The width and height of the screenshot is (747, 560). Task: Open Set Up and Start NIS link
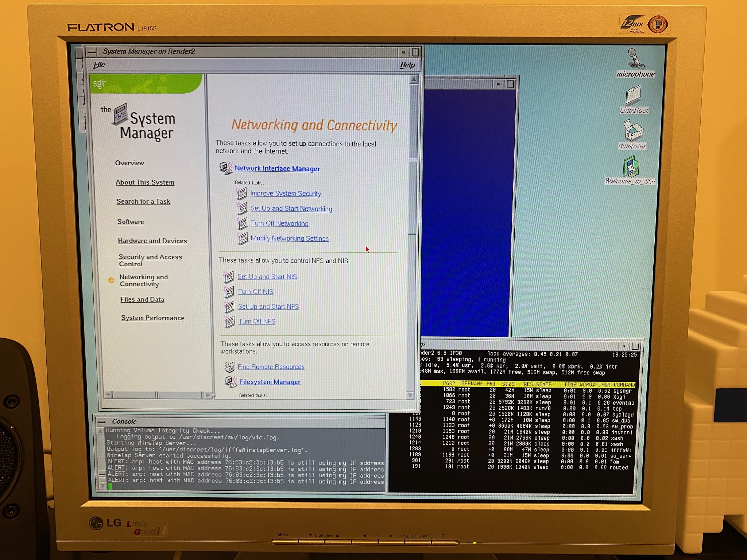267,277
